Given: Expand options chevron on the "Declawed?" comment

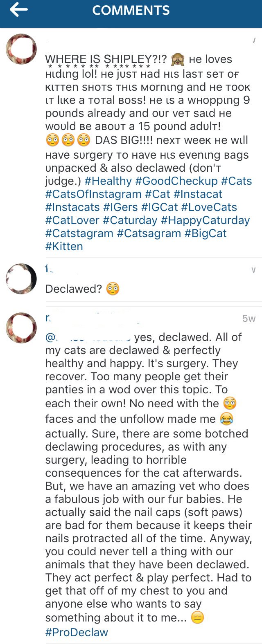Looking at the screenshot, I should click(253, 270).
